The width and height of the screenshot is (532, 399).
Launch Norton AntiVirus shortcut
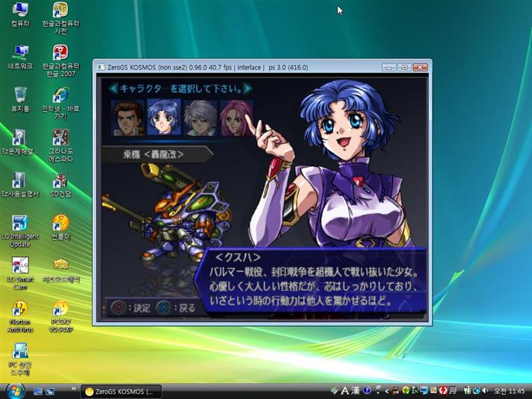20,316
